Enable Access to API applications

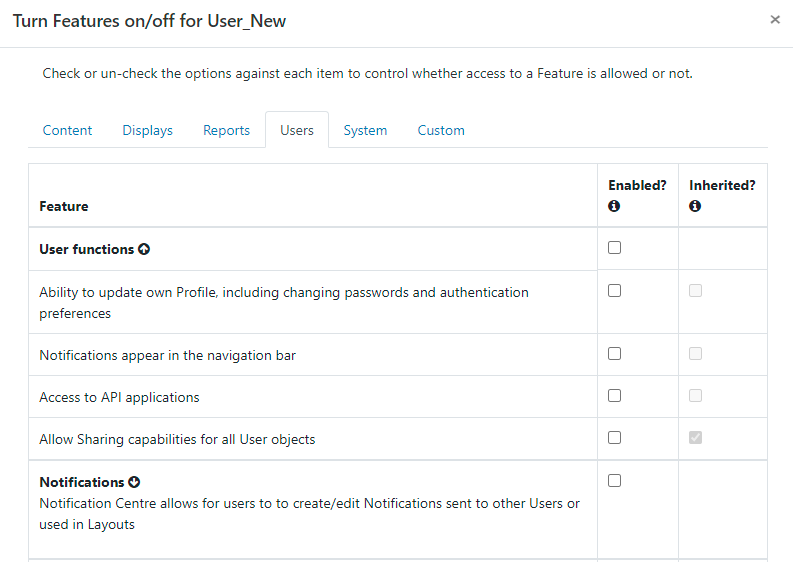pyautogui.click(x=614, y=395)
